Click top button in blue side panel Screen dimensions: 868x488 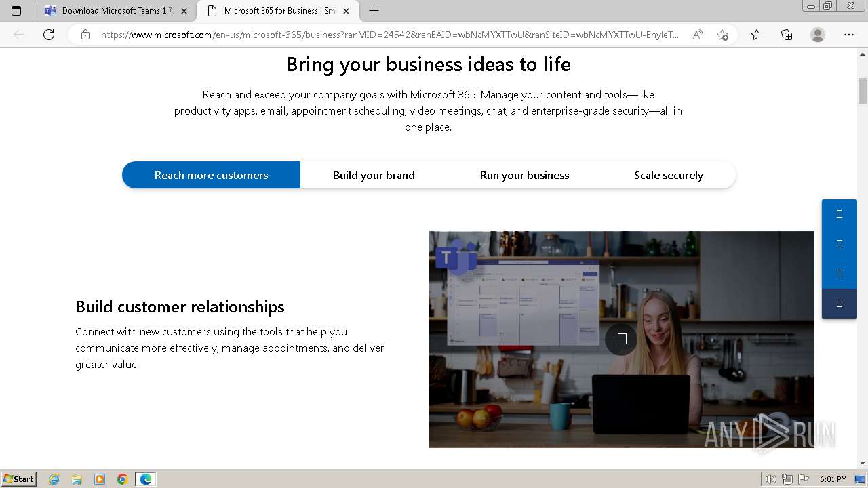click(x=840, y=214)
